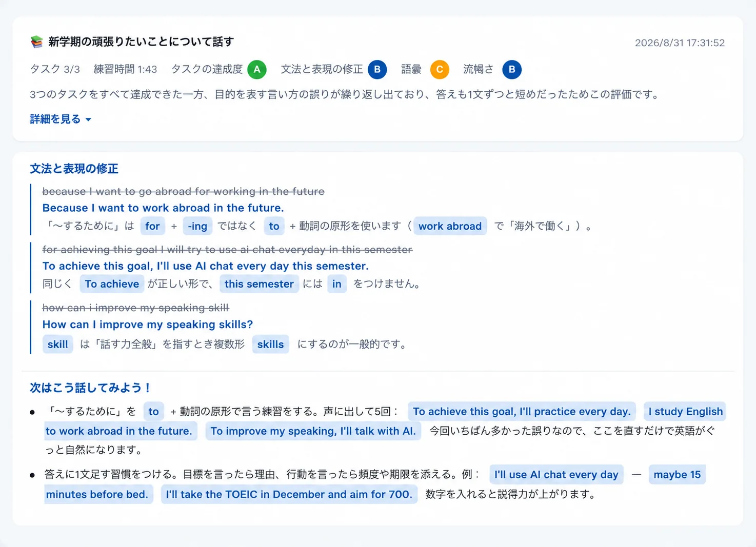Click the timestamp 2026/8/31 17:31:52
756x547 pixels.
click(x=680, y=43)
